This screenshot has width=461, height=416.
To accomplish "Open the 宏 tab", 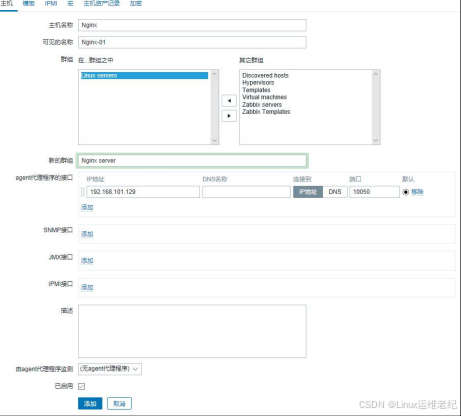I will 70,4.
